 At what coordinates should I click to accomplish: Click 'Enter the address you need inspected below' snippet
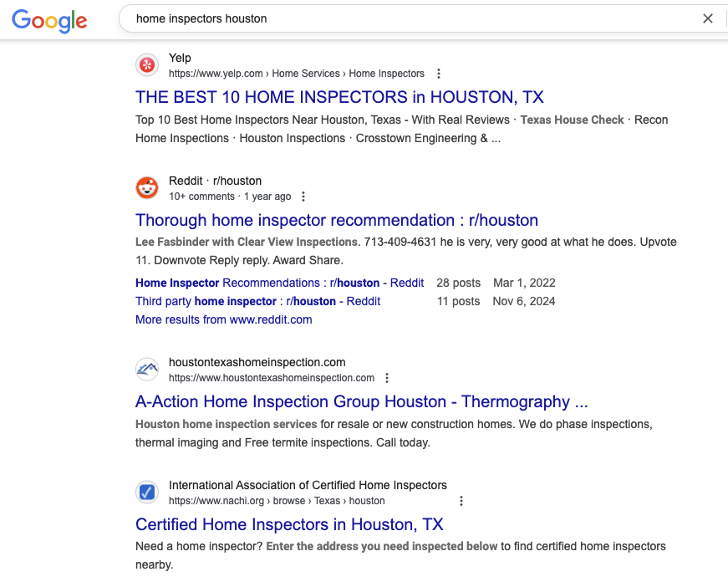382,547
